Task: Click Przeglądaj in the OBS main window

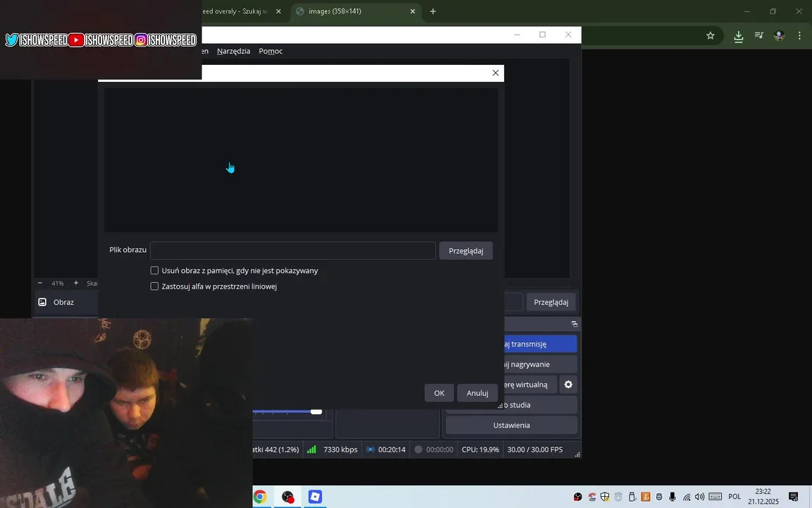Action: pyautogui.click(x=551, y=302)
